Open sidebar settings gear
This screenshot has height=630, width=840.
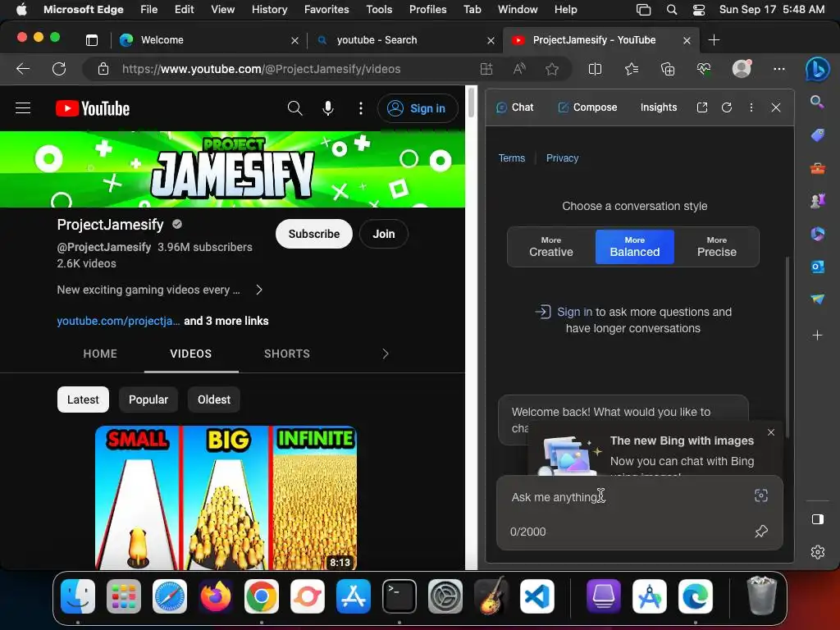tap(818, 552)
